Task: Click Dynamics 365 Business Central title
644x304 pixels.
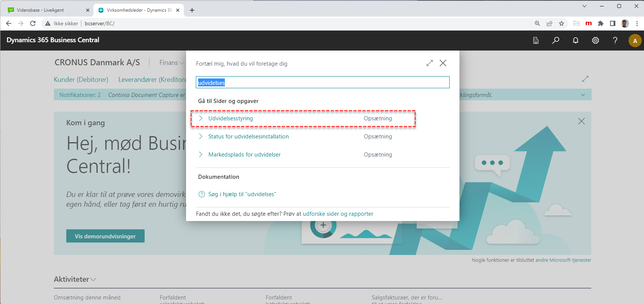Action: 53,40
